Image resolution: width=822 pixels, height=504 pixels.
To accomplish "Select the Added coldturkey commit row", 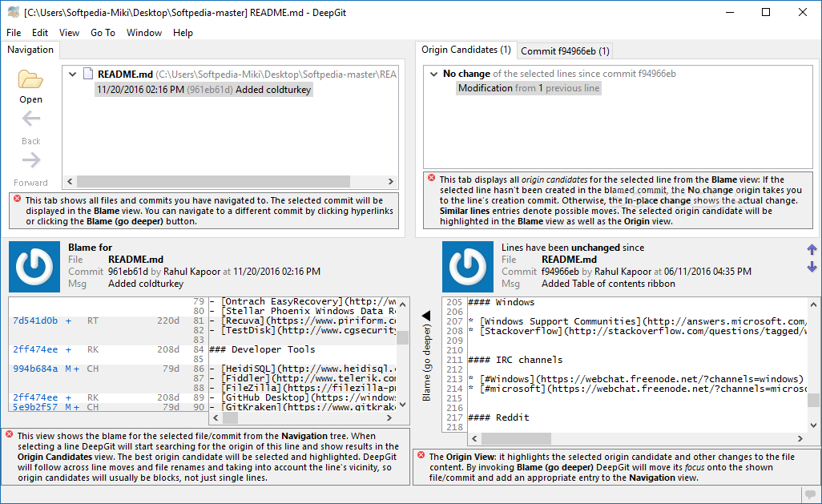I will [x=204, y=90].
